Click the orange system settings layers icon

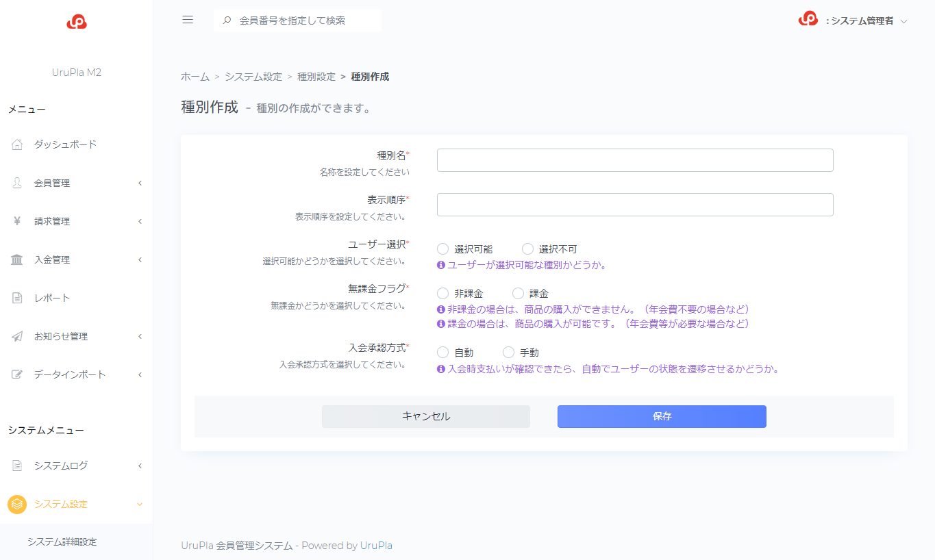(x=17, y=505)
